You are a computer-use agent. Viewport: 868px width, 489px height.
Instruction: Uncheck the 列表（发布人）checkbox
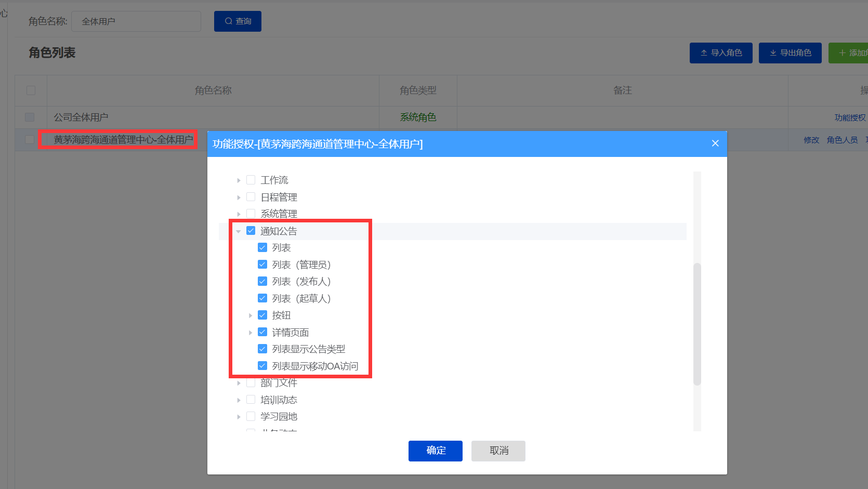tap(262, 281)
